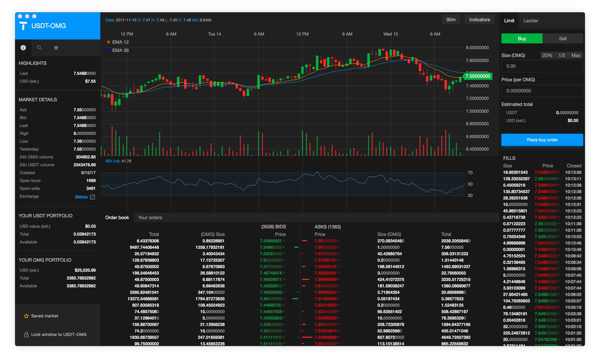Screen dimensions: 600x364
Task: Open Bittrex external link icon
Action: click(x=92, y=197)
